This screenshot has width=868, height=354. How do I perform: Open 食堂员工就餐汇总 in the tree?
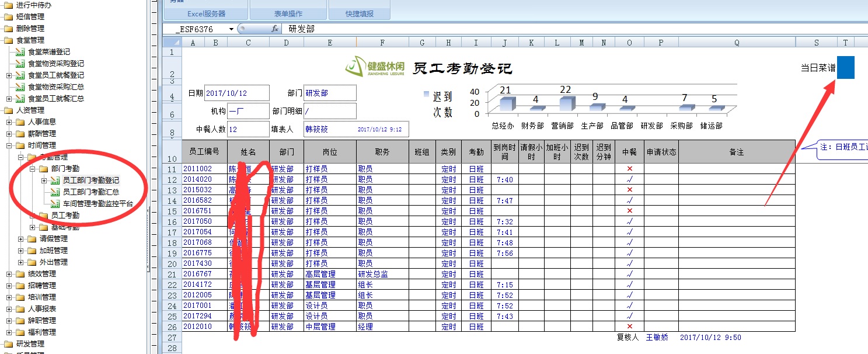[55, 99]
